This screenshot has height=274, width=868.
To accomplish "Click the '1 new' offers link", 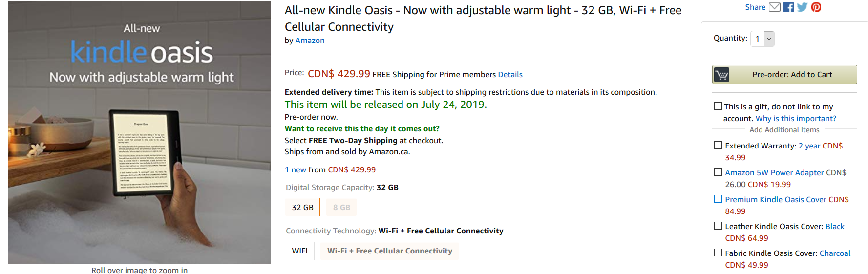I will pos(296,170).
